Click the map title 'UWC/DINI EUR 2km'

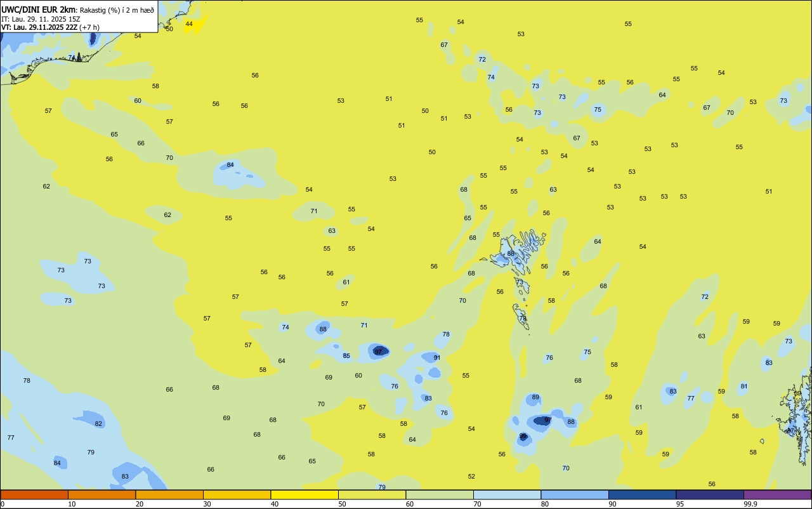pyautogui.click(x=38, y=10)
